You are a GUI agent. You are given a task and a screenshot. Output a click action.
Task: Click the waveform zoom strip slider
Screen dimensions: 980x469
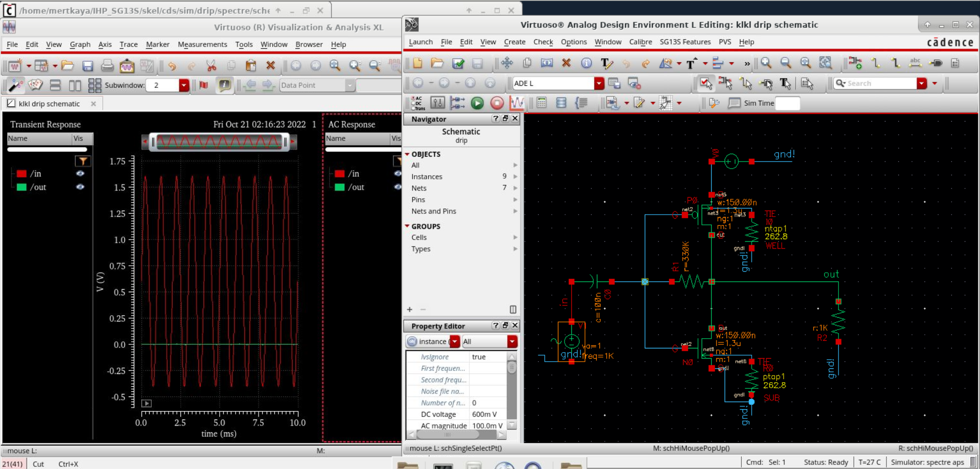219,142
